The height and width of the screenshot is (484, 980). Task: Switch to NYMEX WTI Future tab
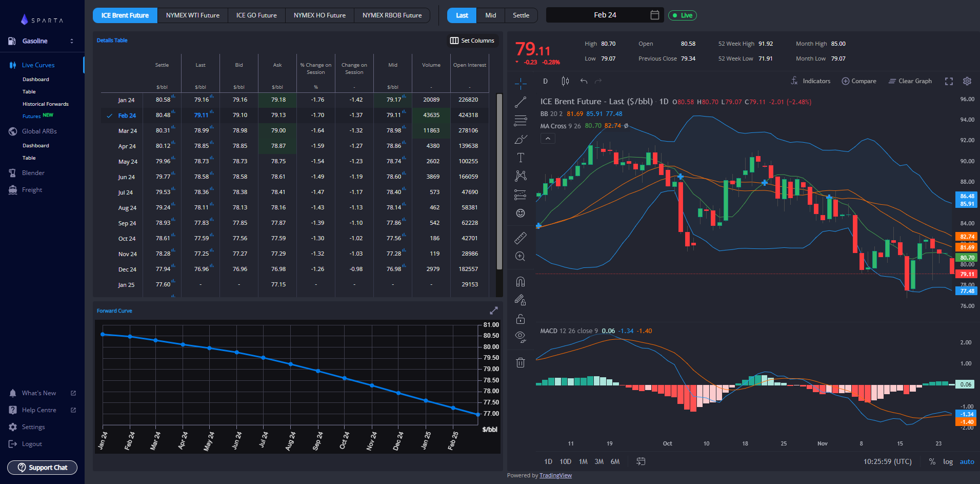(x=193, y=15)
